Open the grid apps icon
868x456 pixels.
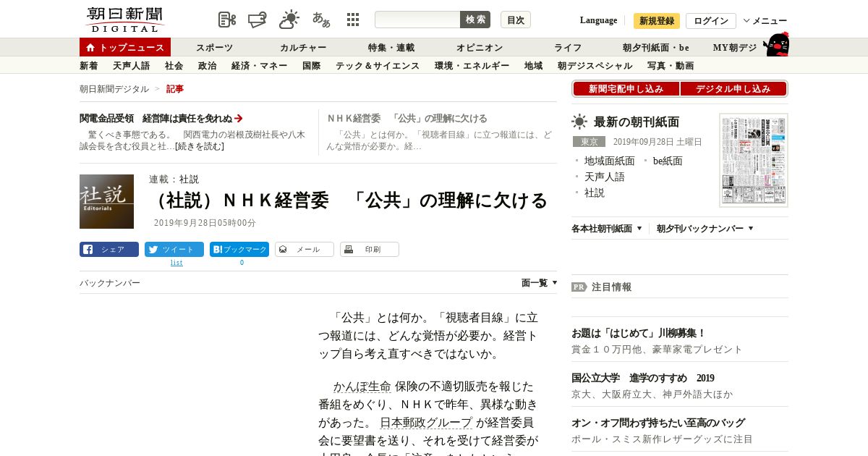point(353,20)
